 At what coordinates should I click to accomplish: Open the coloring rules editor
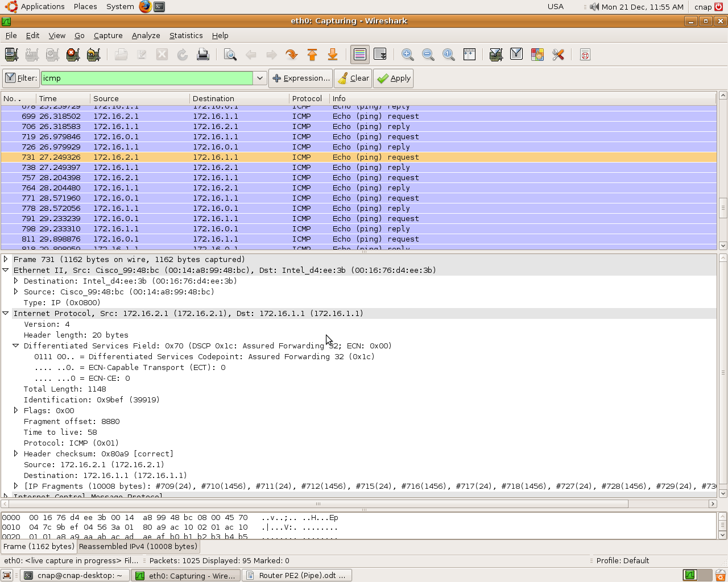pyautogui.click(x=537, y=55)
